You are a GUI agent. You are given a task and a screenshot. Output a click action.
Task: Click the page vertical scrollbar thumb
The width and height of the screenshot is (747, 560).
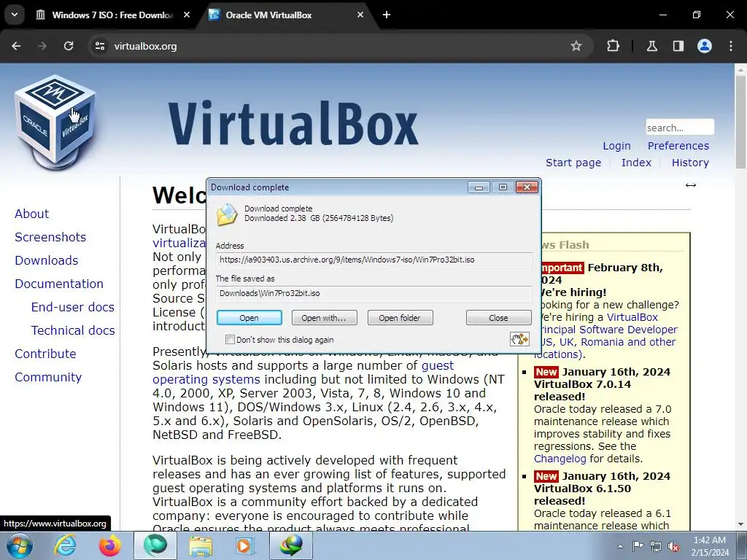click(x=740, y=122)
